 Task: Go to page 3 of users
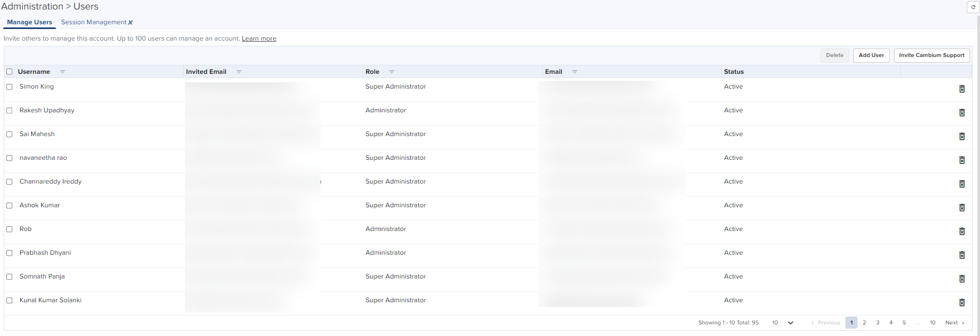point(878,323)
